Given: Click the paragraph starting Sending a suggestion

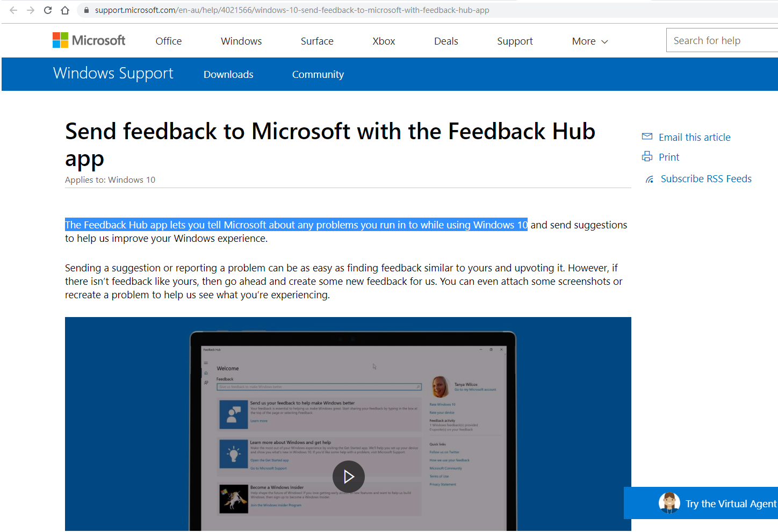Looking at the screenshot, I should pyautogui.click(x=344, y=281).
